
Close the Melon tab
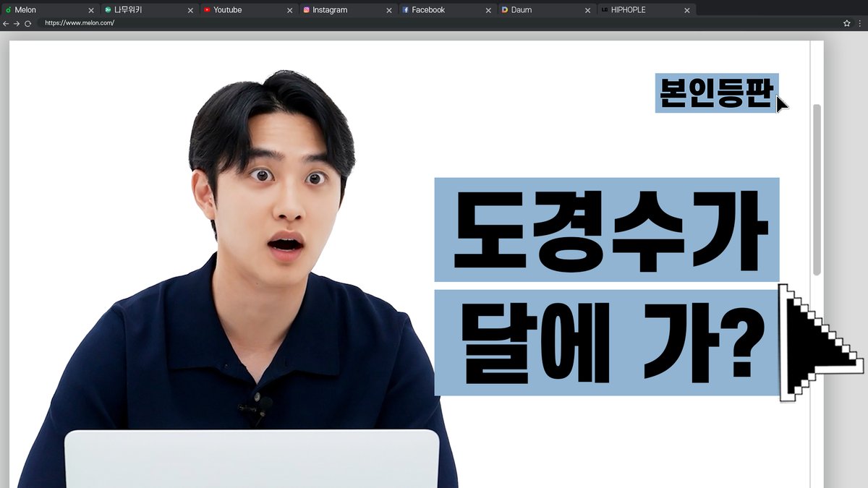pyautogui.click(x=91, y=11)
